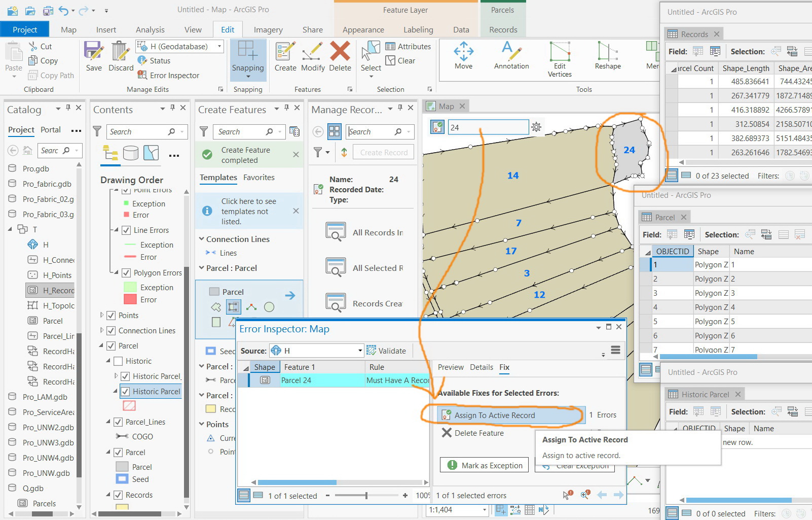Collapse the Parcel : Parcel template group
Image resolution: width=812 pixels, height=520 pixels.
click(202, 268)
